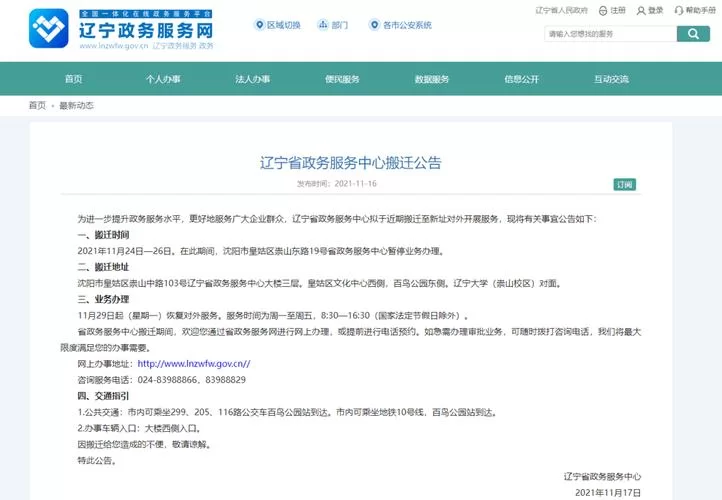This screenshot has height=500, width=722.
Task: Click the line starting 2021年11月24日—26日
Action: point(261,251)
